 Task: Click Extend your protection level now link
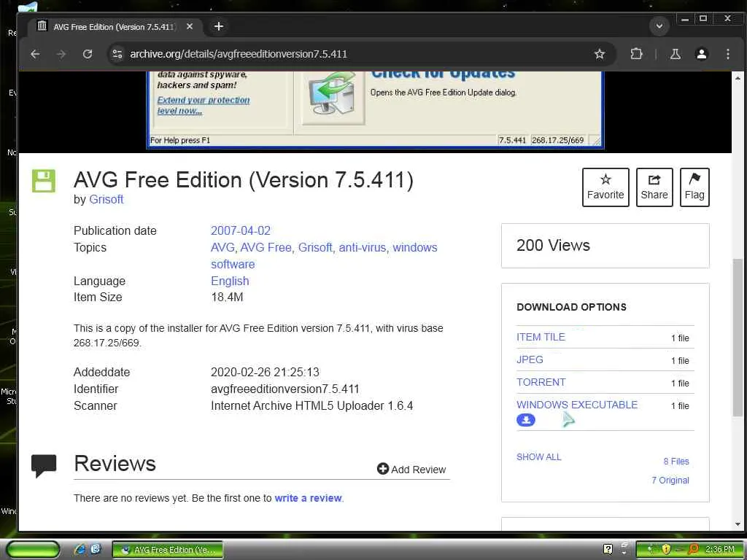[204, 105]
